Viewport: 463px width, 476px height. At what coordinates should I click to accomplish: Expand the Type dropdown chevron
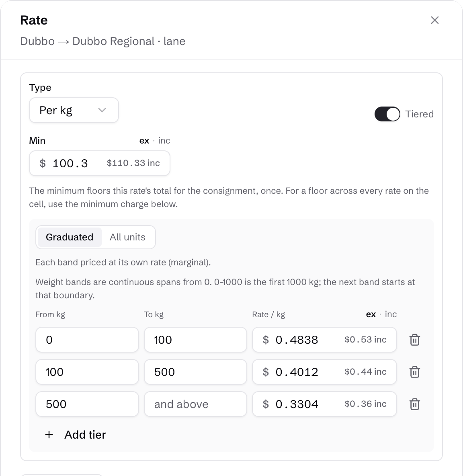[x=102, y=110]
